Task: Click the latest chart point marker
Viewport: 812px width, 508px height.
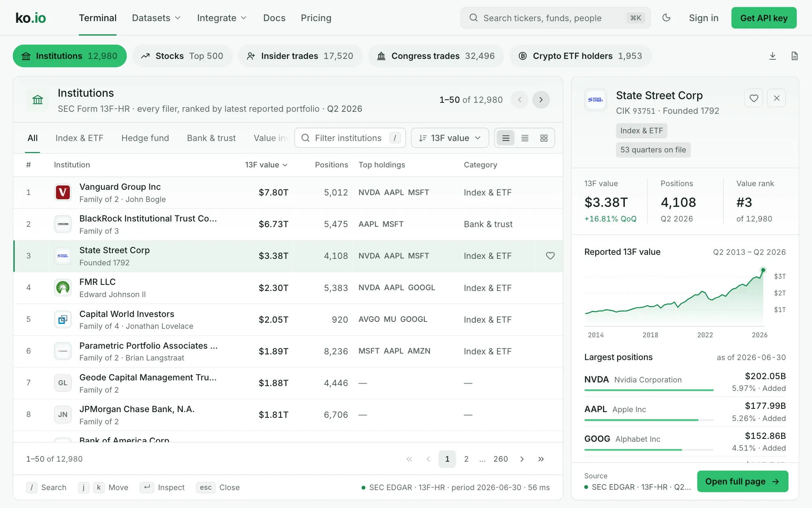Action: 763,270
